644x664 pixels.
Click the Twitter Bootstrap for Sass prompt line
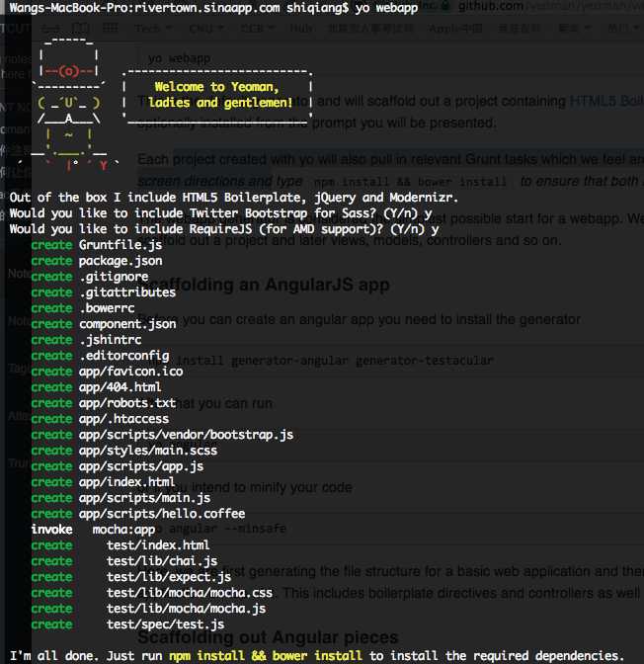pos(220,213)
